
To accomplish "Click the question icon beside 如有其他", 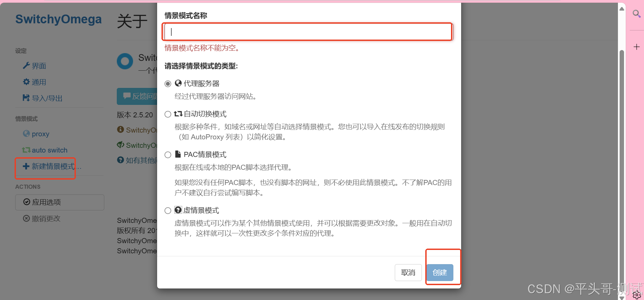I will 120,160.
